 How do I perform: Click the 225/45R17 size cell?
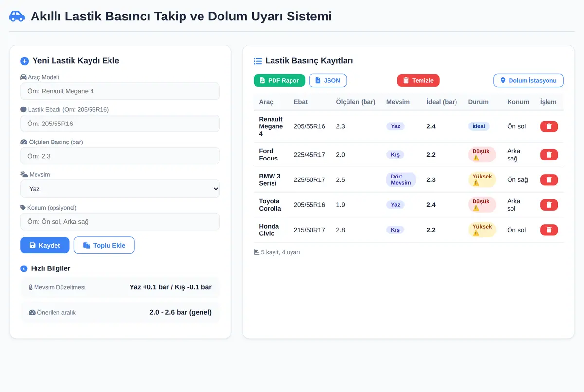point(310,155)
